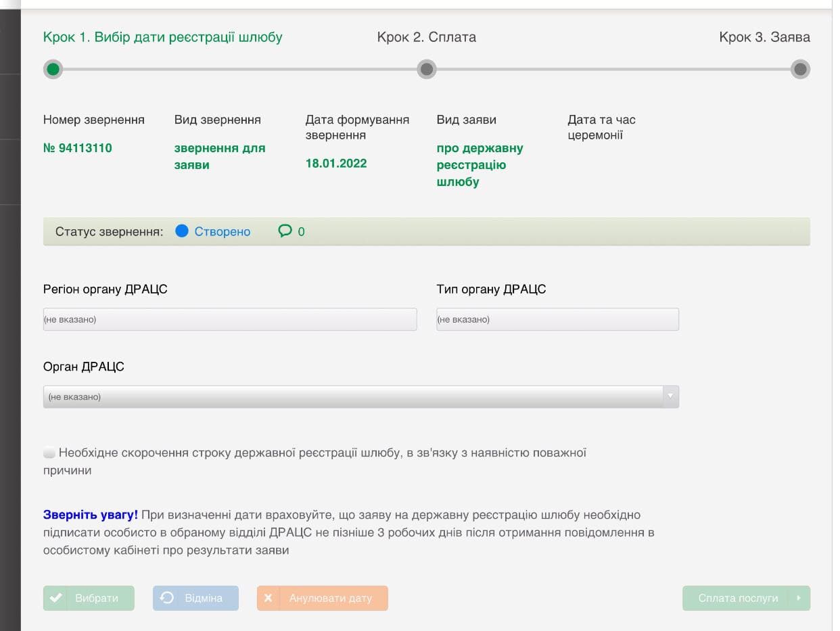Click the speech bubble comments icon

pyautogui.click(x=285, y=231)
